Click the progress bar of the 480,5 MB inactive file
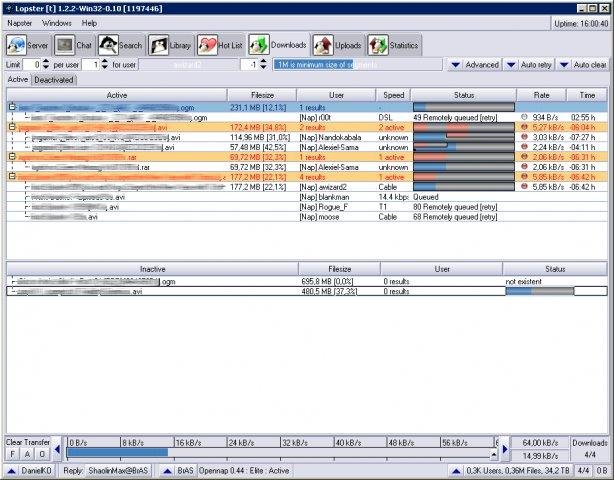This screenshot has height=480, width=614. click(540, 291)
